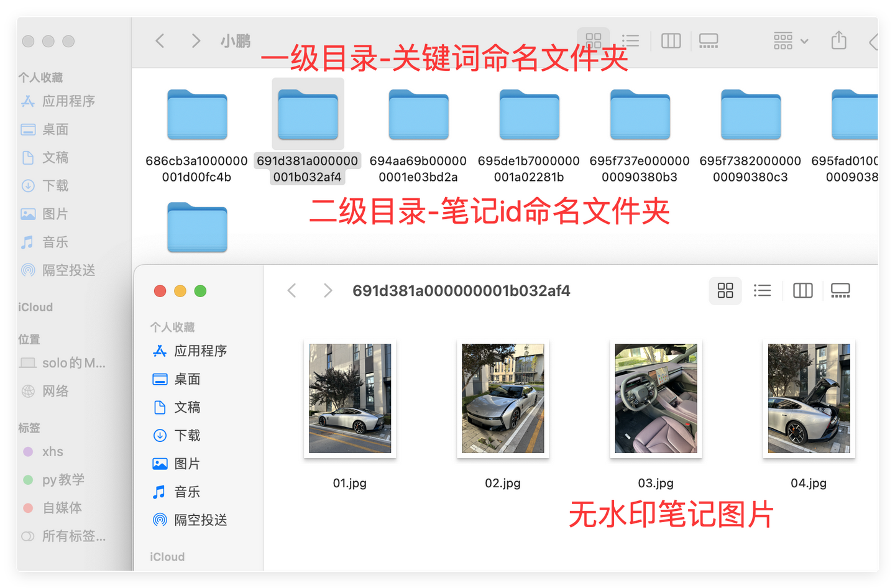This screenshot has height=588, width=895.
Task: Select icon grid view in the 691d381a window
Action: 725,290
